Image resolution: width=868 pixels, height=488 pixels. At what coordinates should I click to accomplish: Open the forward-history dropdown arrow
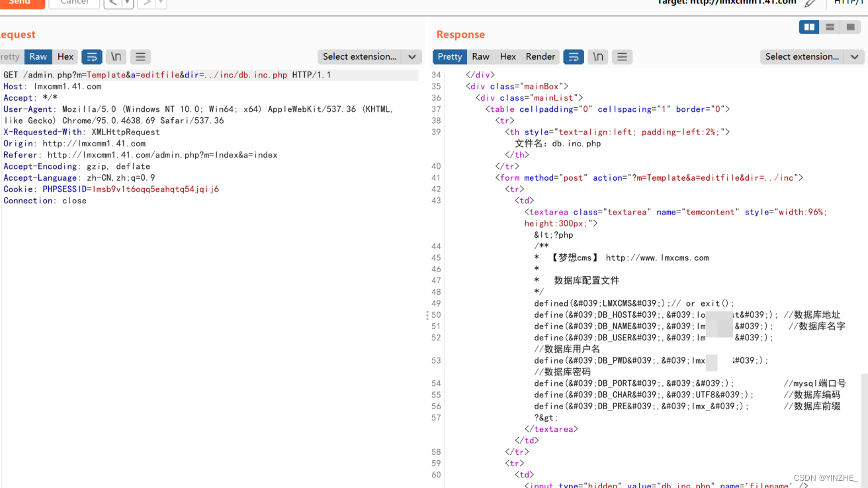161,3
